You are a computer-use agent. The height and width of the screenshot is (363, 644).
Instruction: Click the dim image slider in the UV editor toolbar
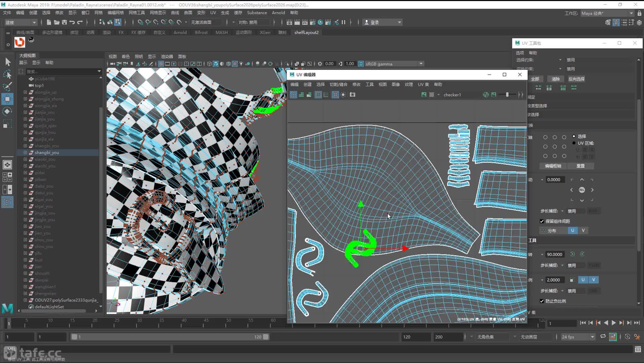pyautogui.click(x=507, y=95)
